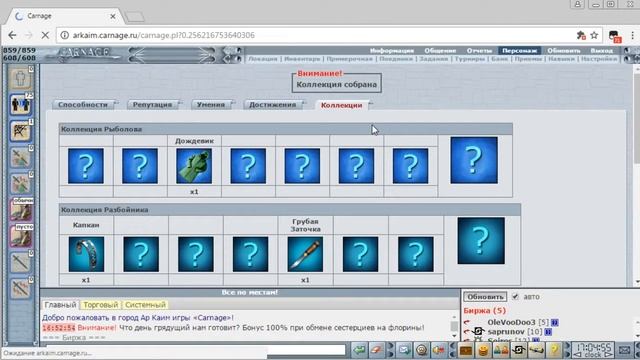Open the Локация submenu link
The width and height of the screenshot is (640, 360).
click(x=263, y=59)
